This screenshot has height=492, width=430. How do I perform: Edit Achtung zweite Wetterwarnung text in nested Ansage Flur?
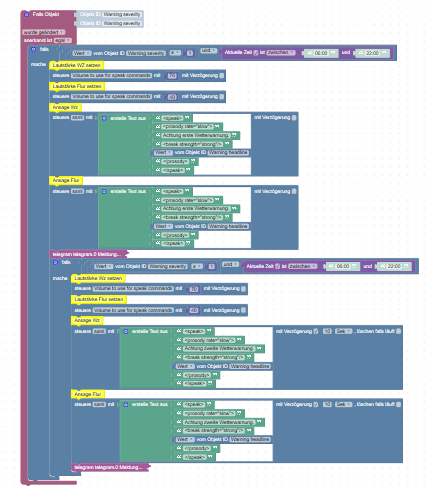pyautogui.click(x=219, y=422)
